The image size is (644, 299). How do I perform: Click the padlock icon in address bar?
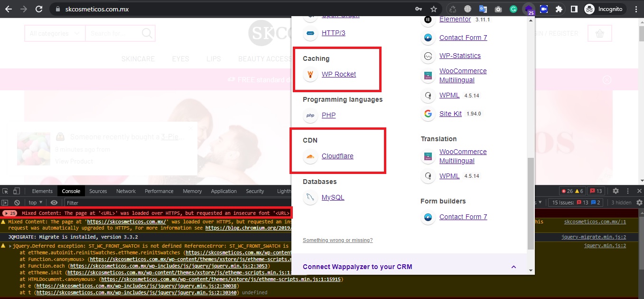[57, 9]
